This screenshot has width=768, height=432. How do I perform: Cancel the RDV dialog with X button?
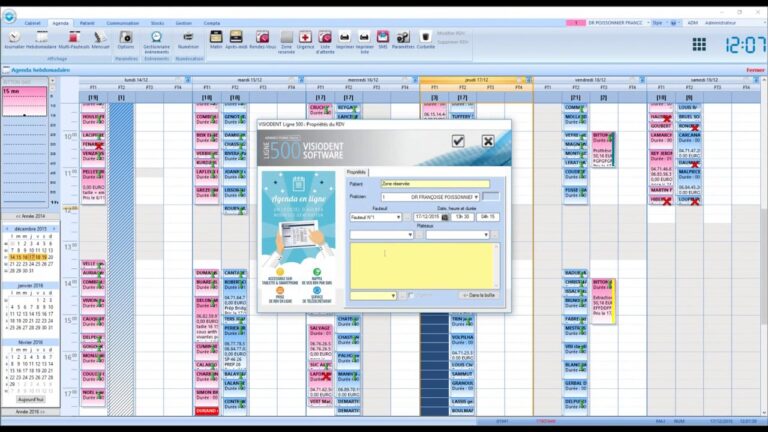point(488,141)
